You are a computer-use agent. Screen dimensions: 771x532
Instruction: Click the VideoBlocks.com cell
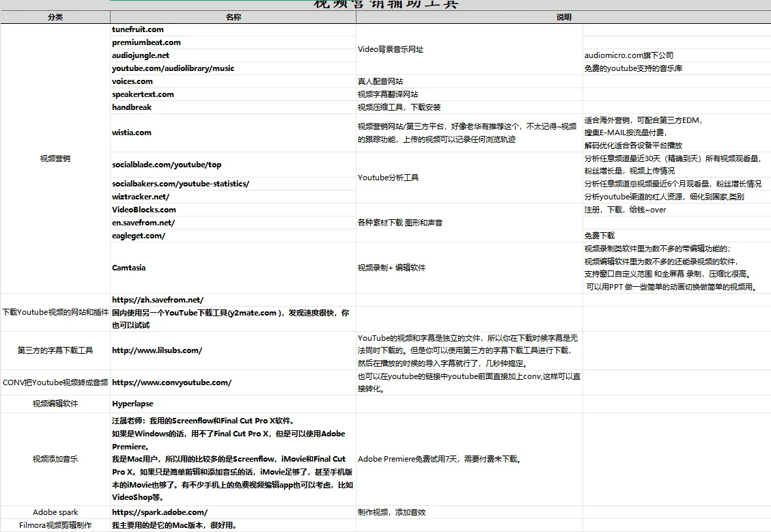click(x=233, y=210)
